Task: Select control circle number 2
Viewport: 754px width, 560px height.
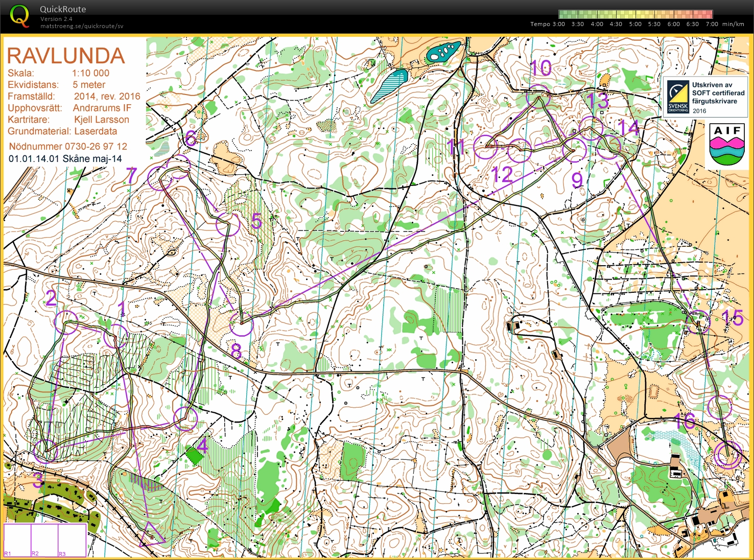Action: point(66,322)
